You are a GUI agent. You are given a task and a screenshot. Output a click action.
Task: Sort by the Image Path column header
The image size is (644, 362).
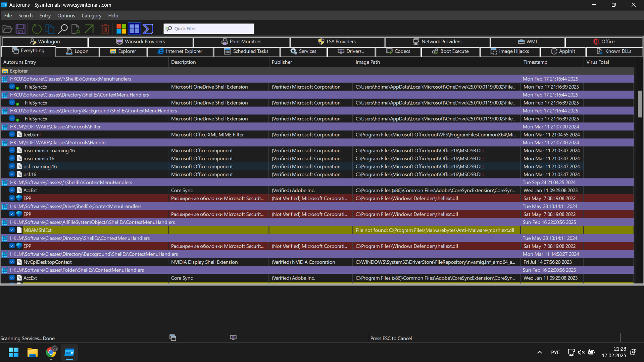click(x=437, y=62)
